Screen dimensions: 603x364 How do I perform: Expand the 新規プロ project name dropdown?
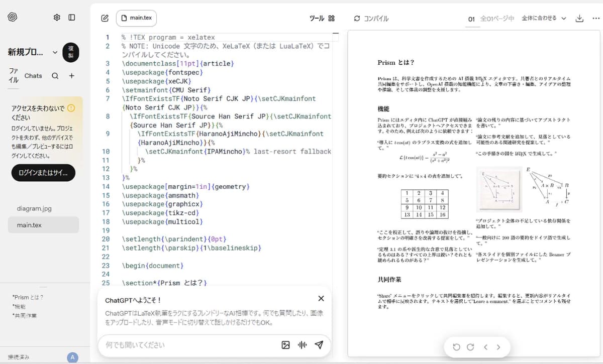pos(55,52)
